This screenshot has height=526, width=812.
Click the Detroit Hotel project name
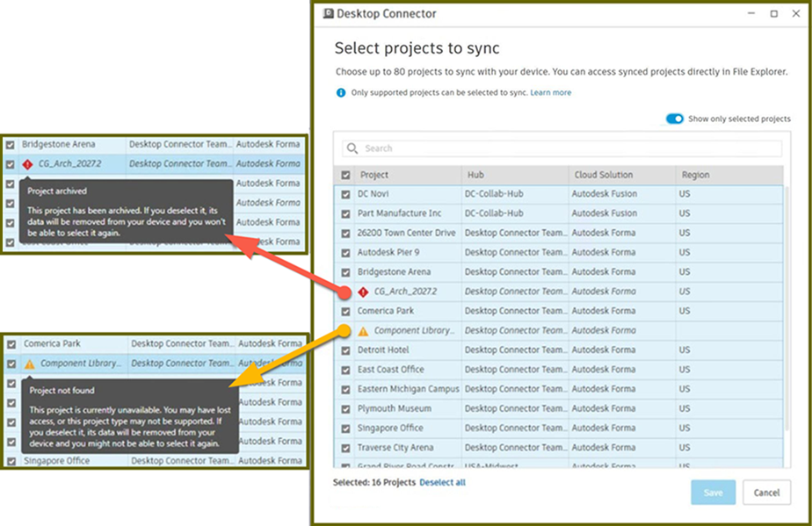tap(383, 350)
